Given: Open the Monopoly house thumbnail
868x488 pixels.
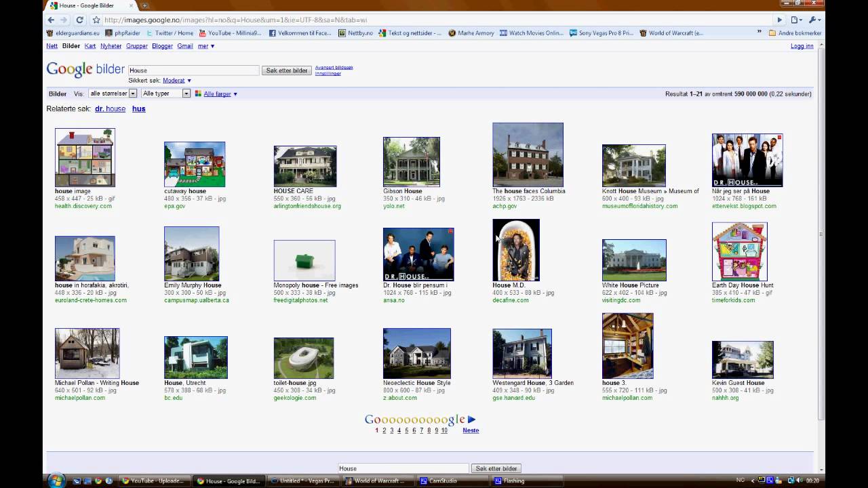Looking at the screenshot, I should coord(304,260).
